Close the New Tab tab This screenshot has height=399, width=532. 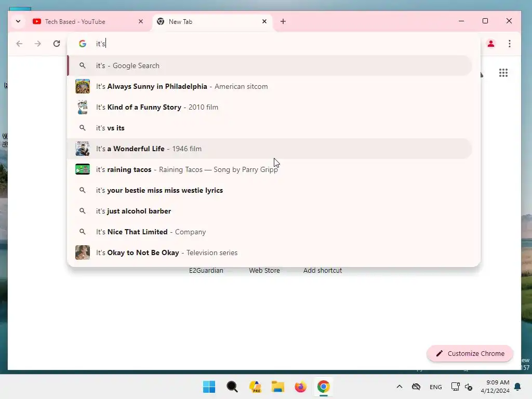coord(264,21)
